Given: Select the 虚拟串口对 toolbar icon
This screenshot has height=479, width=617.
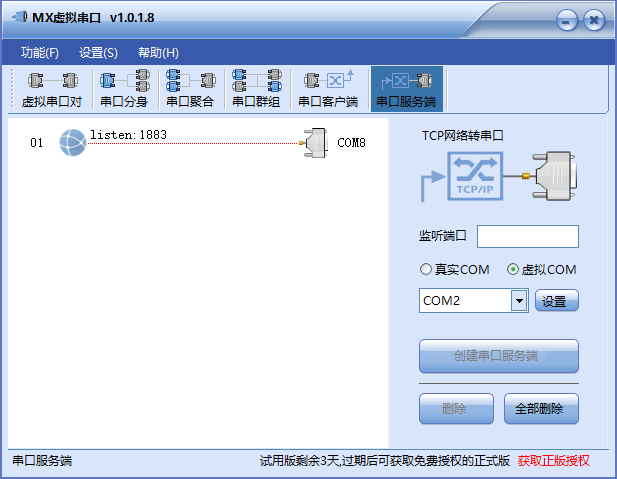Looking at the screenshot, I should point(52,89).
